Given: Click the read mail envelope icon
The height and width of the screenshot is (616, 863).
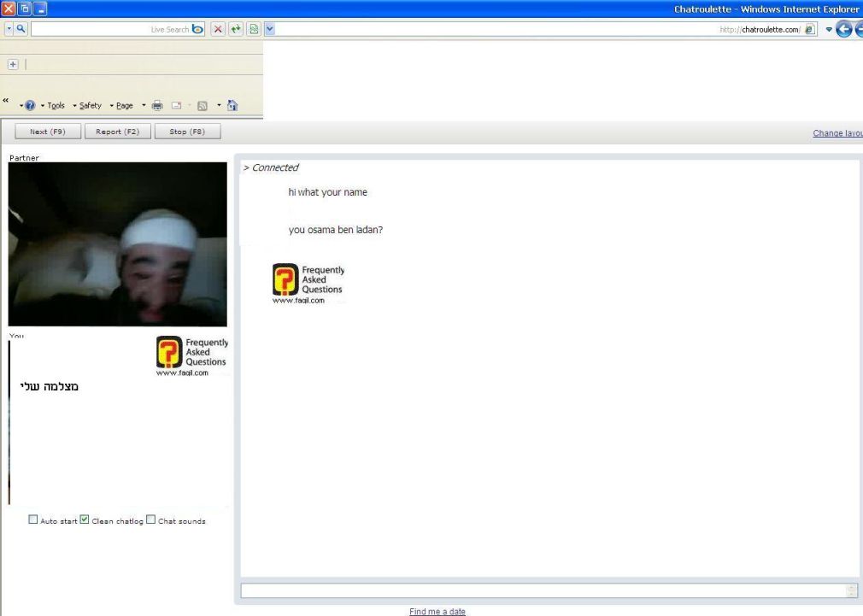Looking at the screenshot, I should click(176, 106).
